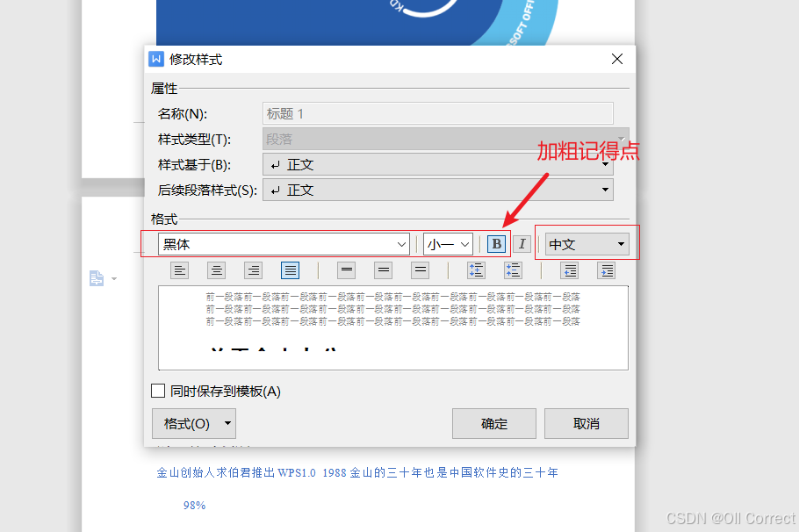The width and height of the screenshot is (799, 532).
Task: Open the 格式(O) menu button
Action: (x=194, y=423)
